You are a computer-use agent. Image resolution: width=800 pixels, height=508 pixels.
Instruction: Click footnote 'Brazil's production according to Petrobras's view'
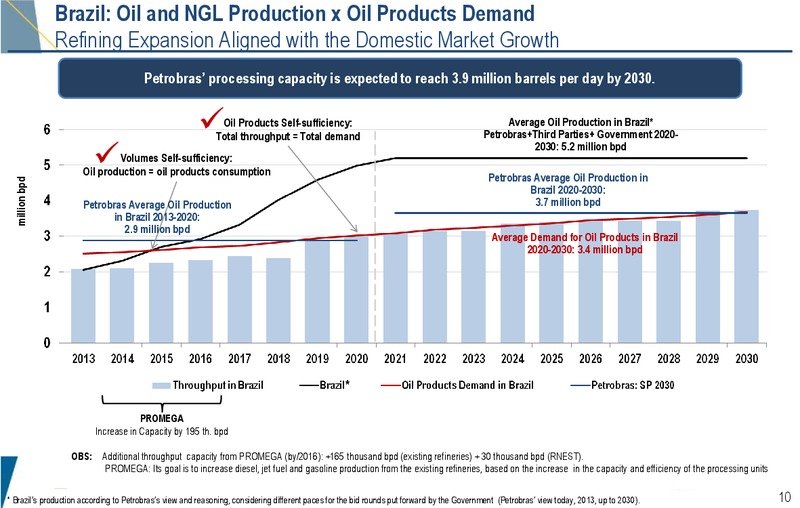[x=323, y=500]
